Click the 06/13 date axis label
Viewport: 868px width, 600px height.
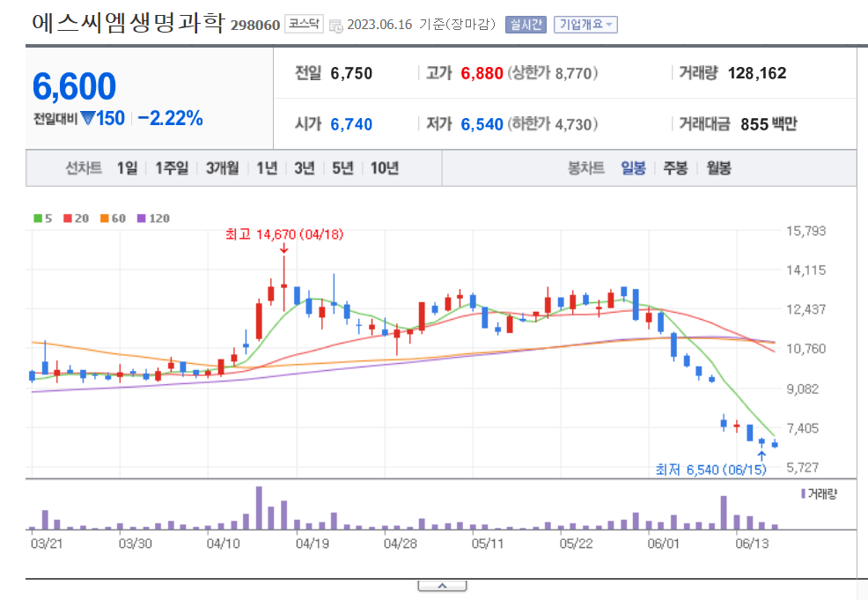tap(752, 544)
